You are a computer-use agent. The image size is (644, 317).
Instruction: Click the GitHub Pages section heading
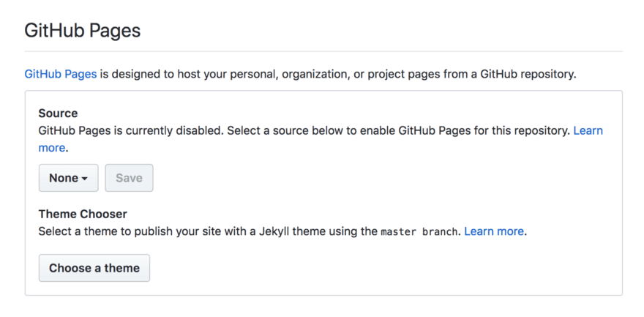coord(82,31)
